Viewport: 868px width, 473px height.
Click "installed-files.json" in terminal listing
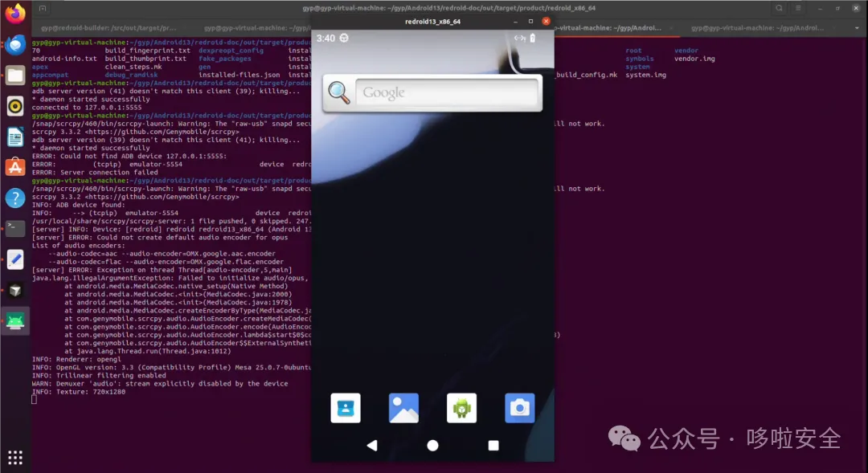pyautogui.click(x=240, y=75)
